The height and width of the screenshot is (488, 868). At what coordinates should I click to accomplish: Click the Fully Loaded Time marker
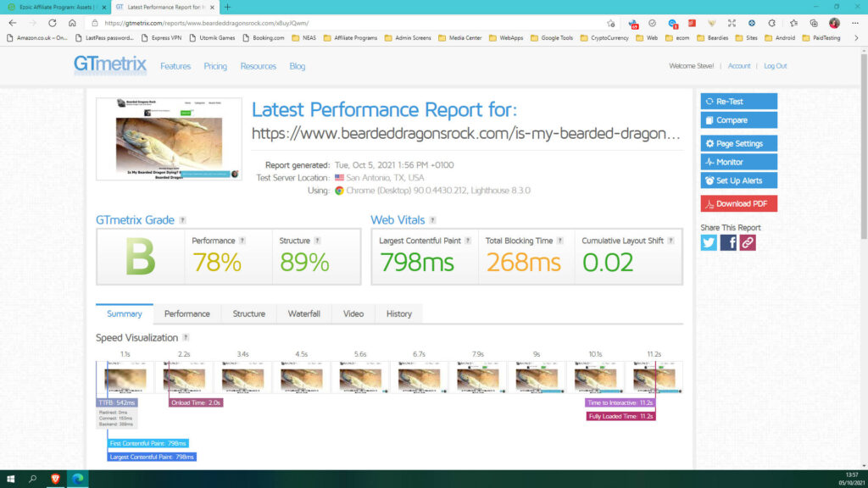620,416
